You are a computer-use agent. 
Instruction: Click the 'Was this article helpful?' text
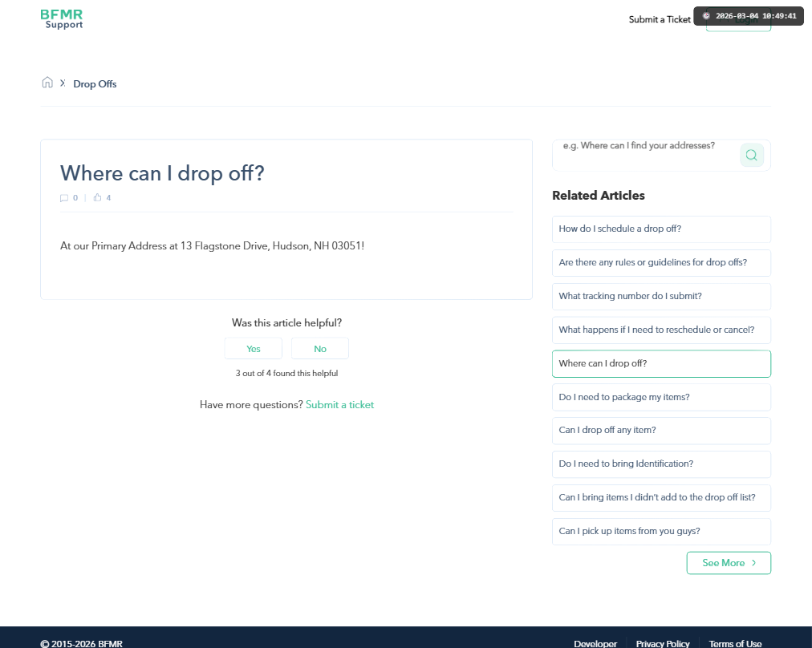point(287,323)
